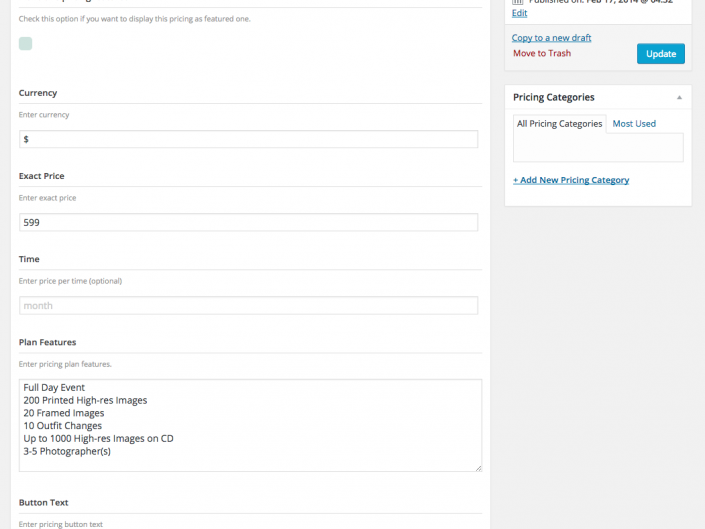The height and width of the screenshot is (529, 705).
Task: Switch to All Pricing Categories tab
Action: coord(559,124)
